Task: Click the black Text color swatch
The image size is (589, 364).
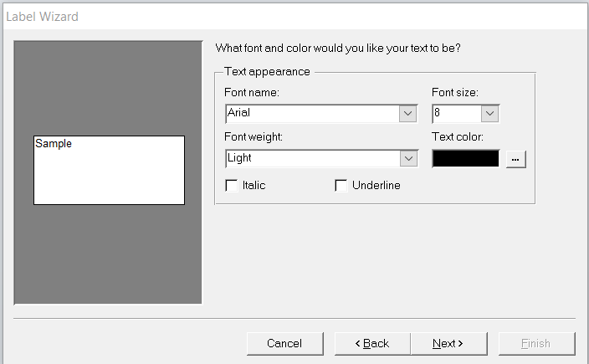Action: (x=466, y=158)
